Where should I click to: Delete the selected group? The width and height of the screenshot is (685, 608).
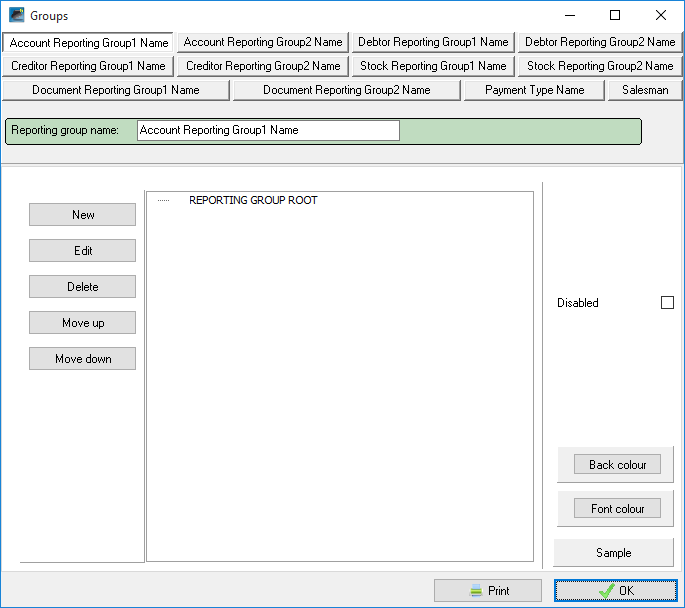click(83, 287)
